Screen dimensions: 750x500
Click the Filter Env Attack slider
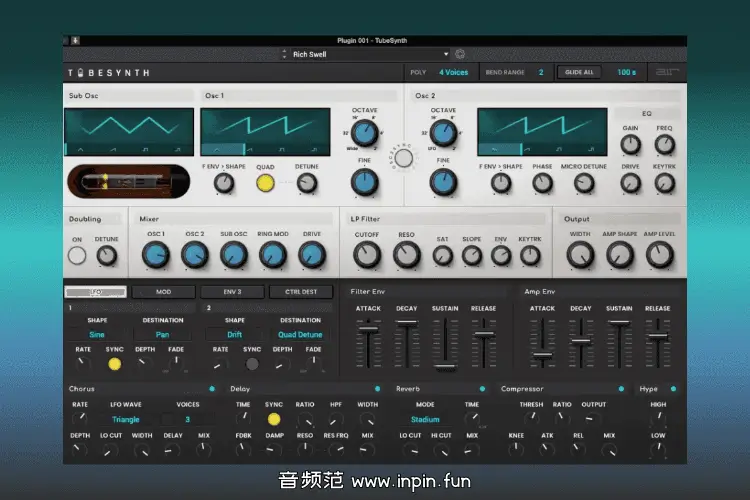tap(369, 328)
